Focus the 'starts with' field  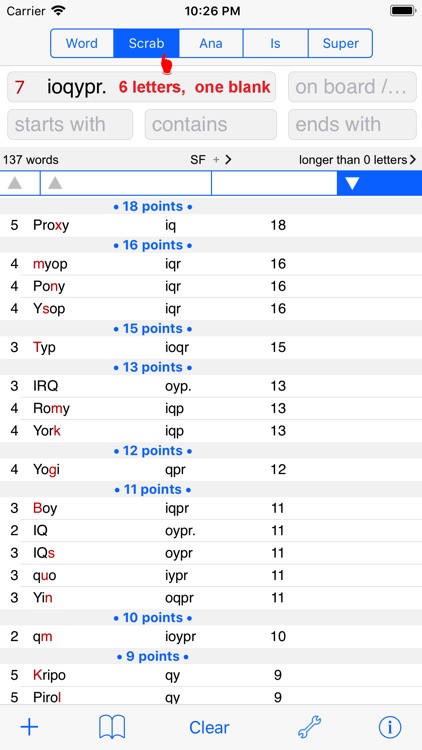point(70,124)
